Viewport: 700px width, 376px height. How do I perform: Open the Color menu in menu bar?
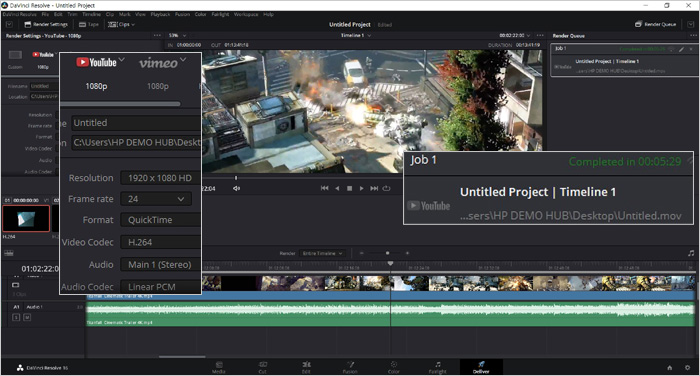point(200,14)
